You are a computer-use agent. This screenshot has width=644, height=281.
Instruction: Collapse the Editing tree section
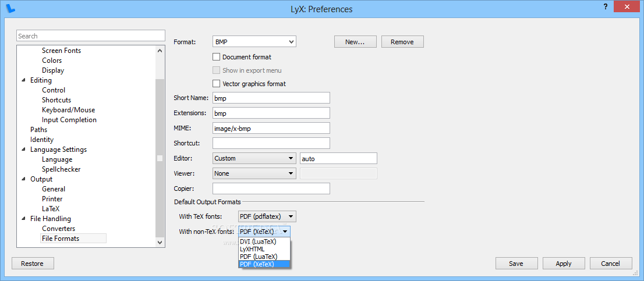[x=23, y=80]
